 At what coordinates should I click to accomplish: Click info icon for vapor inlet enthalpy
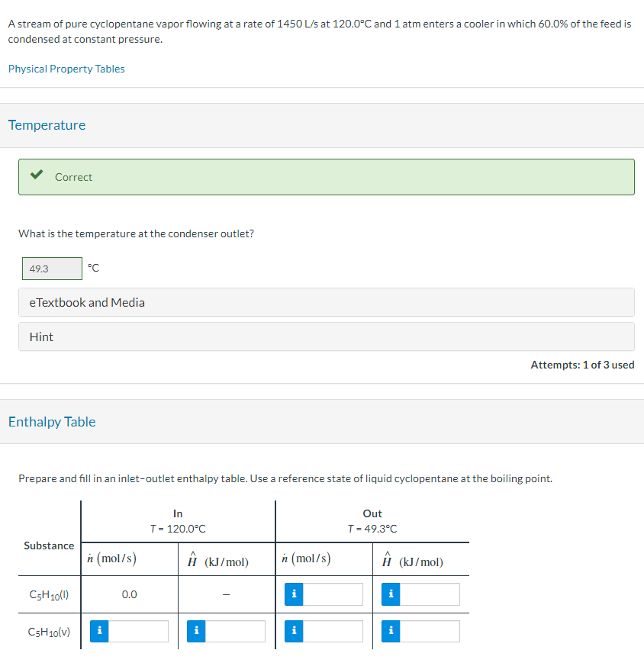[196, 631]
